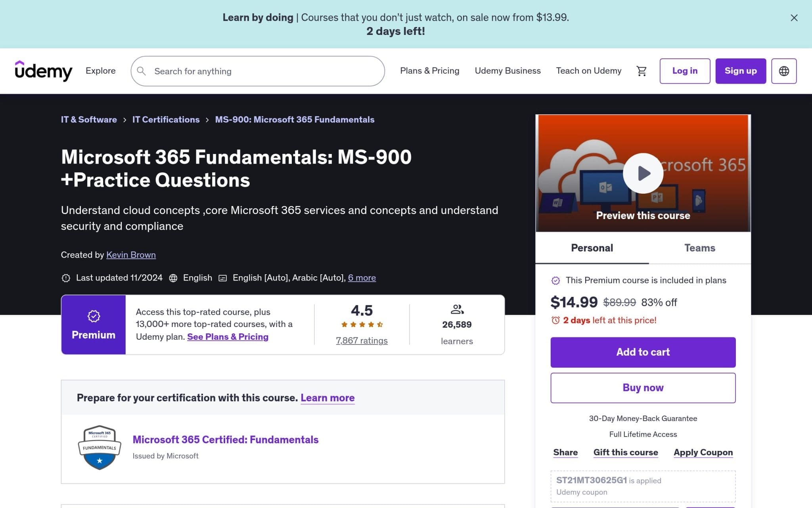Go to IT Certifications breadcrumb
812x508 pixels.
click(x=166, y=119)
